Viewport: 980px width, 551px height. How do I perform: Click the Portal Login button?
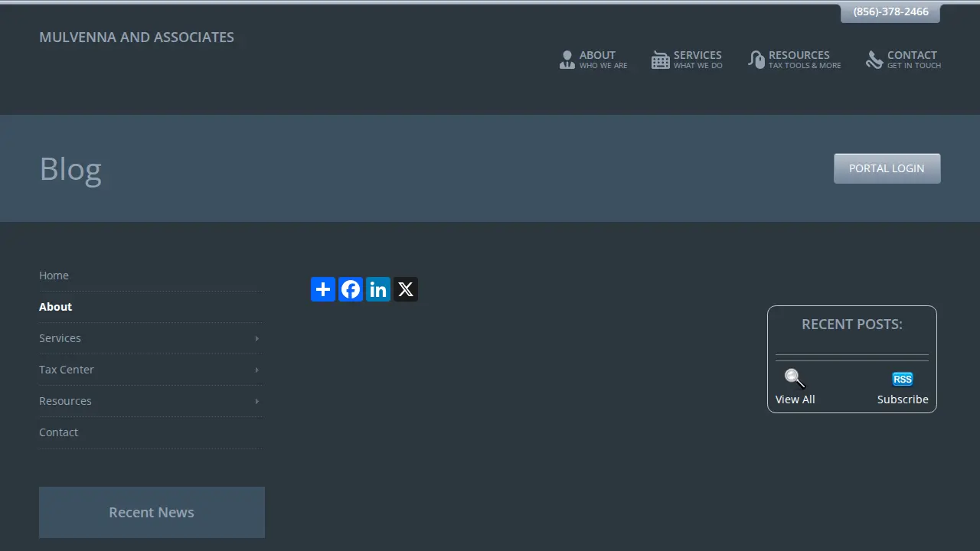click(x=887, y=168)
